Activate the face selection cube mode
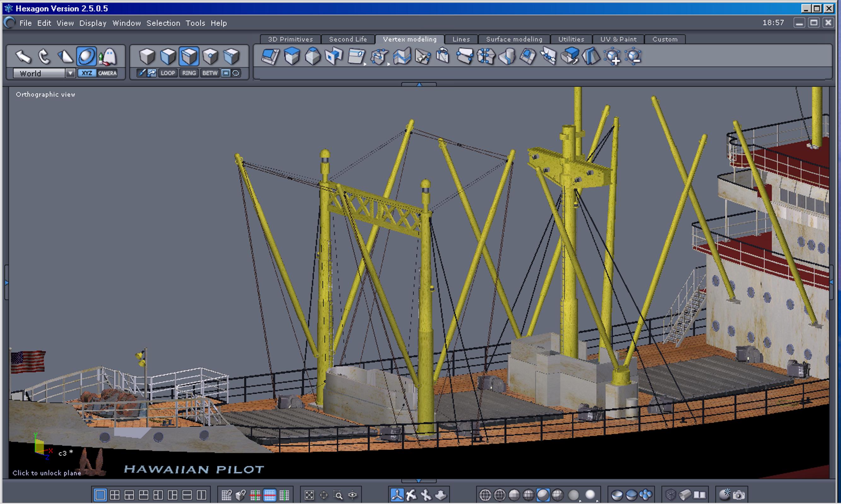 (168, 56)
